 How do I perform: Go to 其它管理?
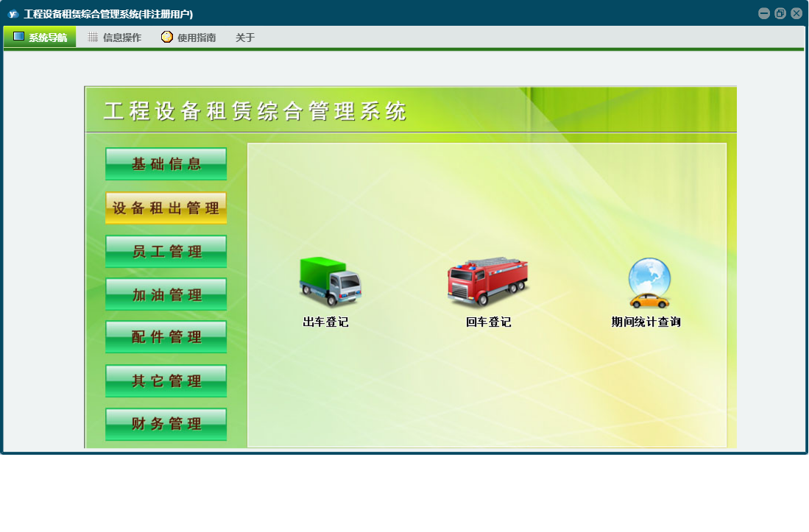click(x=166, y=381)
